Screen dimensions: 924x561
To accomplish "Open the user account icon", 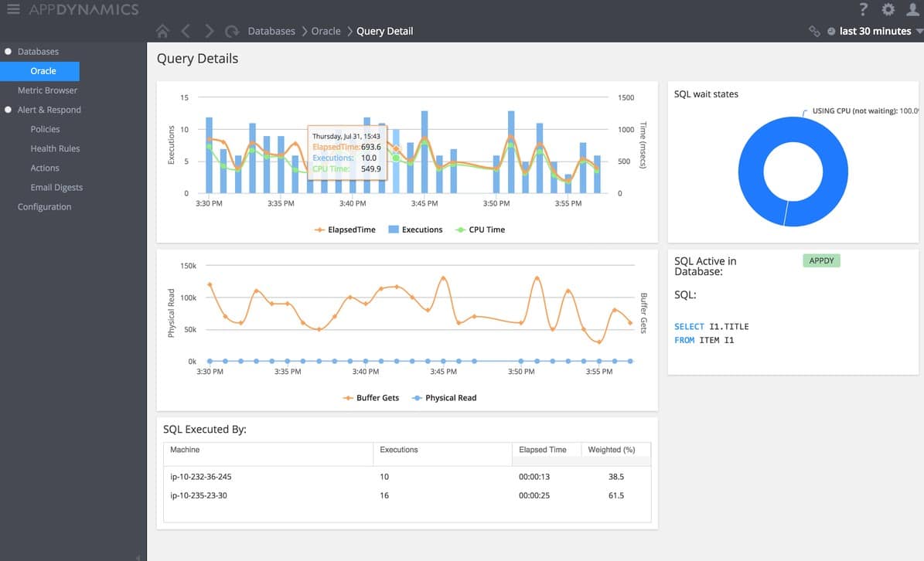I will coord(913,8).
